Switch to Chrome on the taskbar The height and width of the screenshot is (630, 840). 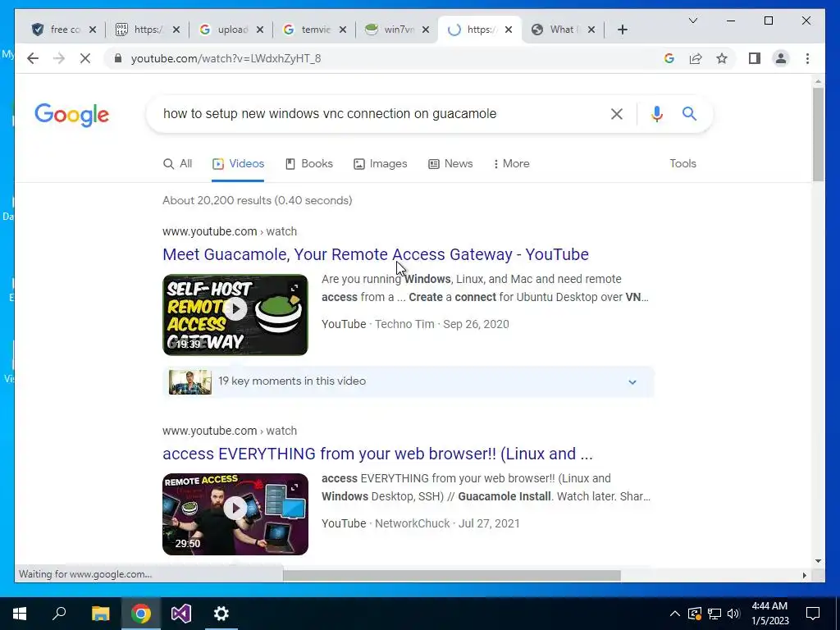[x=140, y=614]
